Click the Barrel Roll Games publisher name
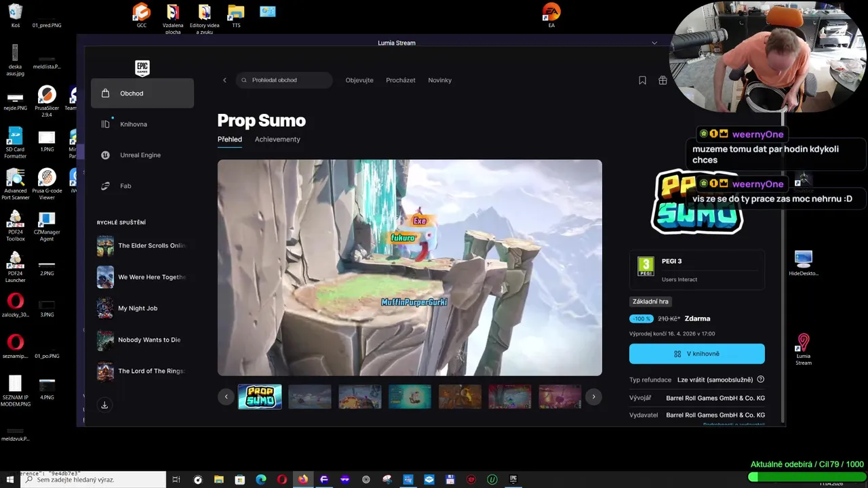Viewport: 868px width, 488px height. tap(715, 415)
